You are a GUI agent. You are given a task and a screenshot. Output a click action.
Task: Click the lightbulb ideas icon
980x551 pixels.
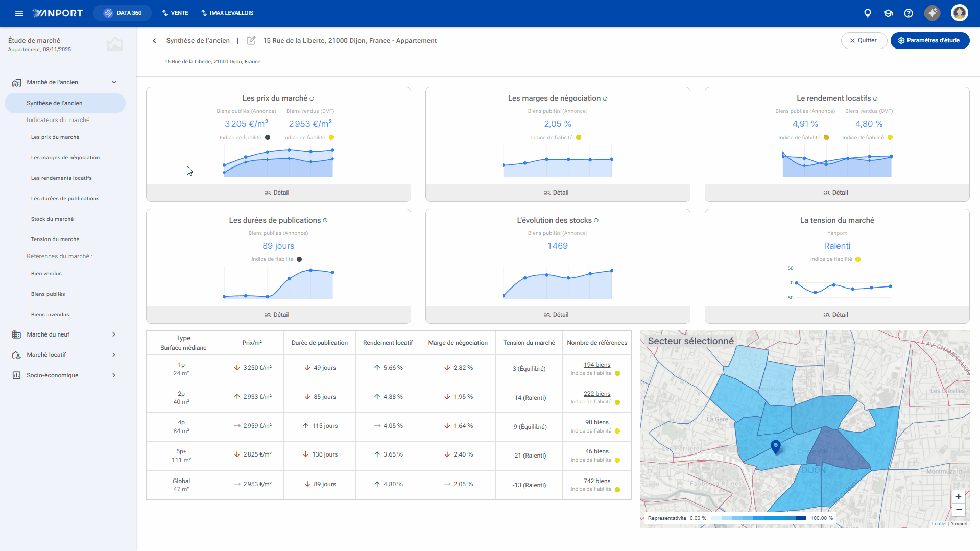pyautogui.click(x=867, y=13)
